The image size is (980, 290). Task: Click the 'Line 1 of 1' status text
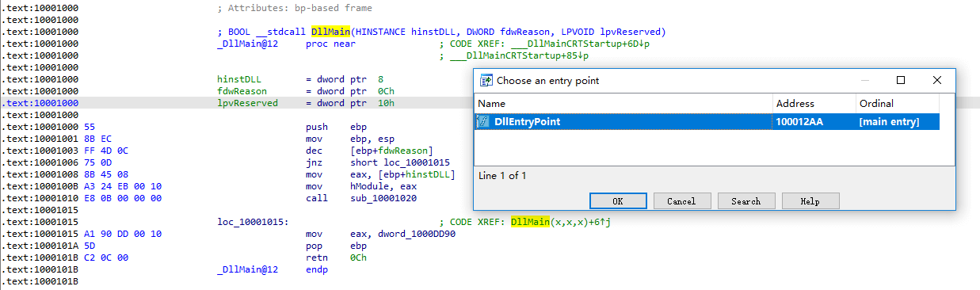click(502, 175)
